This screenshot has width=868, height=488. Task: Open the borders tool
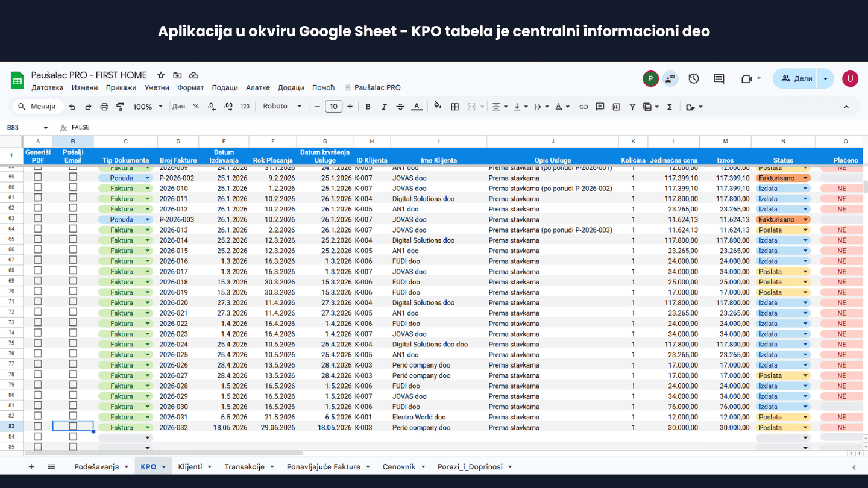pyautogui.click(x=455, y=107)
